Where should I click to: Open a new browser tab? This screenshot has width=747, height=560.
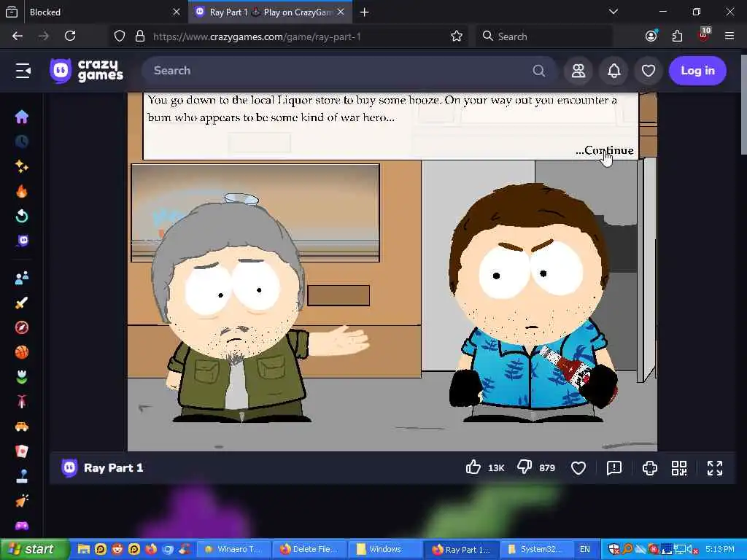click(365, 12)
